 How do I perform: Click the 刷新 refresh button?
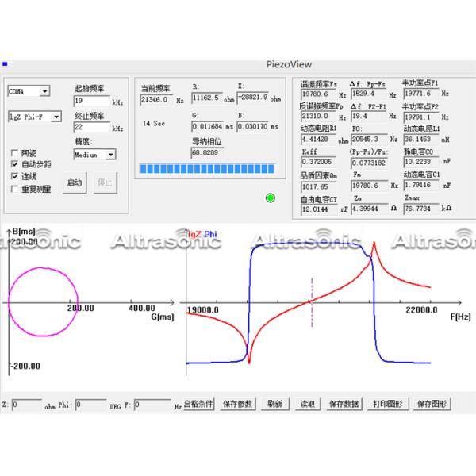point(274,404)
